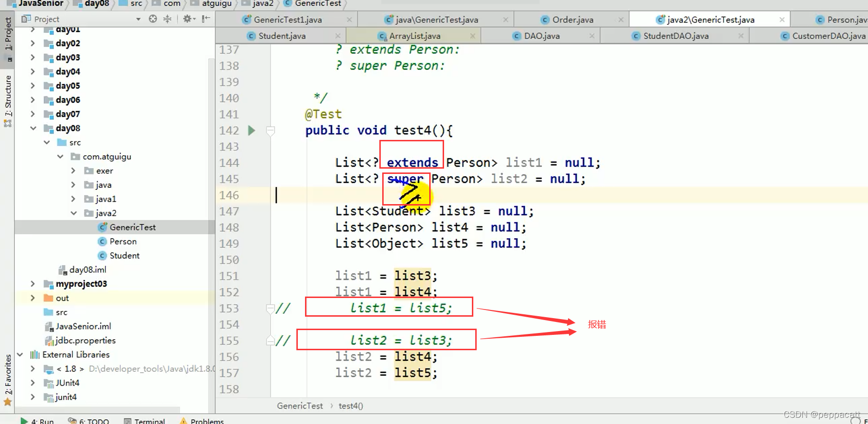Expand the day03 module

[x=33, y=57]
